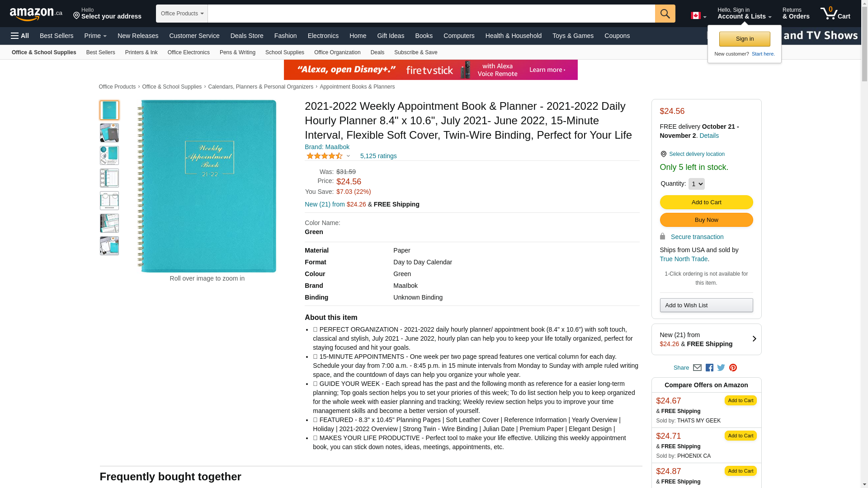
Task: Click the search magnifier button
Action: point(665,14)
